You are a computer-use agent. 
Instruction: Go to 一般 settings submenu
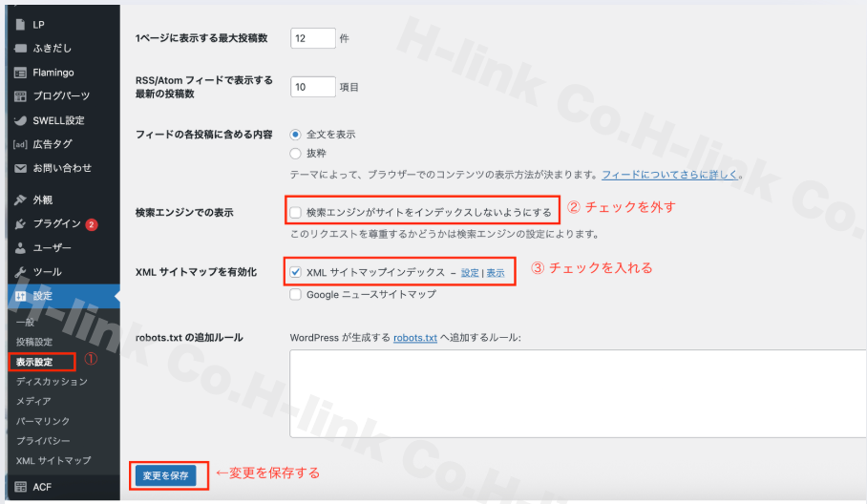[26, 323]
